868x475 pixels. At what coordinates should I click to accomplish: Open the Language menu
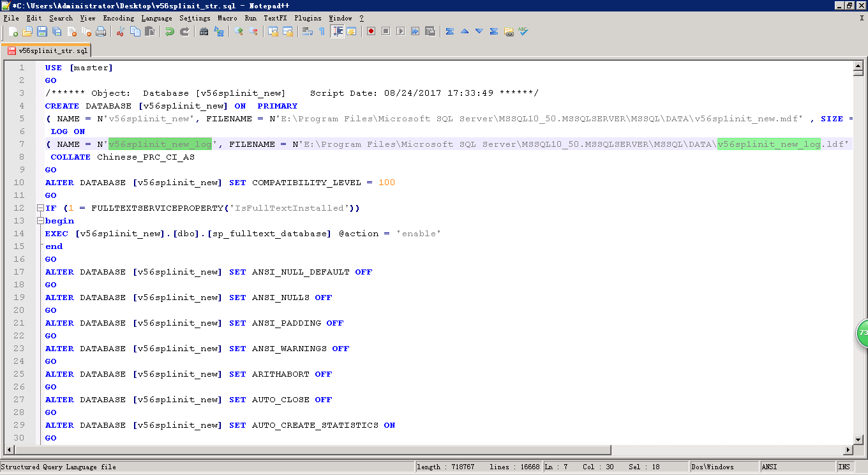coord(156,18)
